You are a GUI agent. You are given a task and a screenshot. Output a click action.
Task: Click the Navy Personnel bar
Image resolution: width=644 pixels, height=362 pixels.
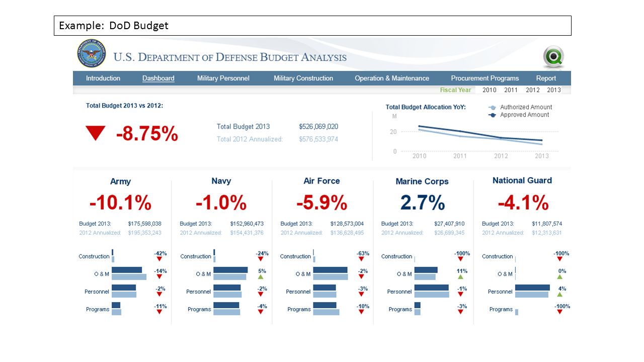click(x=227, y=291)
